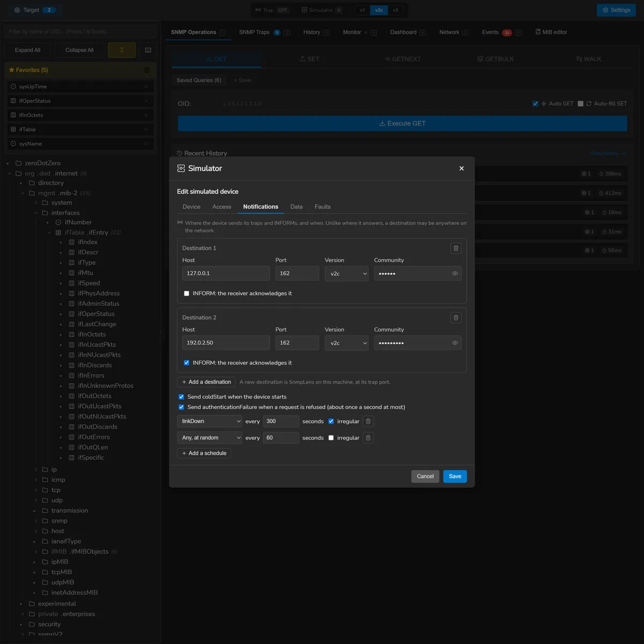
Task: Click the clock icon beside Recent History
Action: pos(180,153)
